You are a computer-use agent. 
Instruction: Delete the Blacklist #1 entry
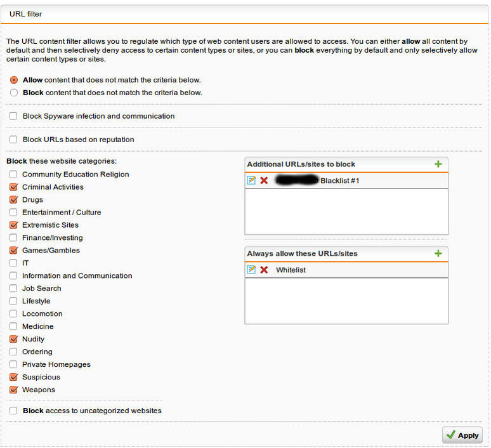pyautogui.click(x=264, y=180)
